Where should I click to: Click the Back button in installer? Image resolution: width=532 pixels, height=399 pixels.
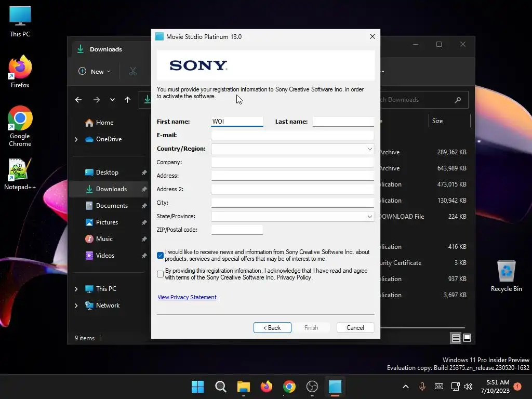point(272,328)
